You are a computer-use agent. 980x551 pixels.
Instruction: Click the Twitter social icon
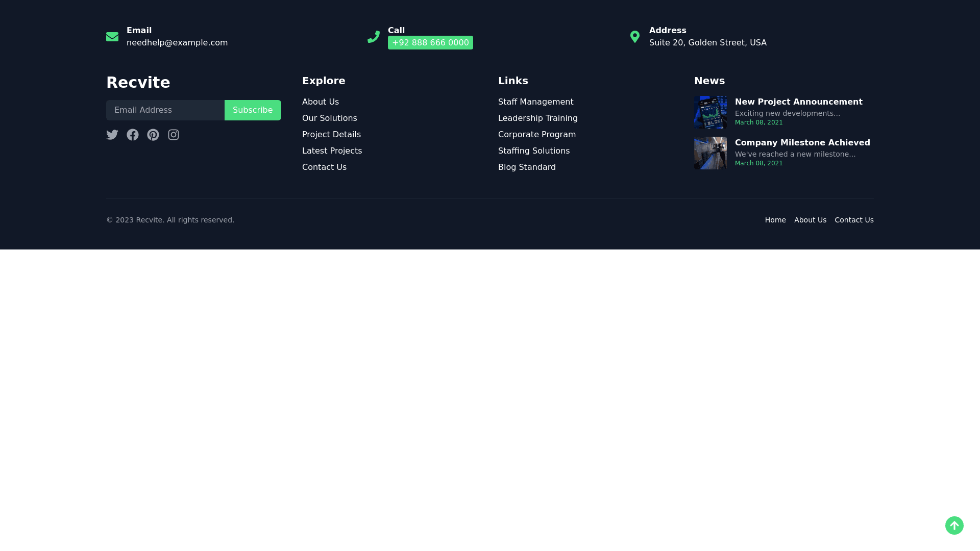coord(112,135)
